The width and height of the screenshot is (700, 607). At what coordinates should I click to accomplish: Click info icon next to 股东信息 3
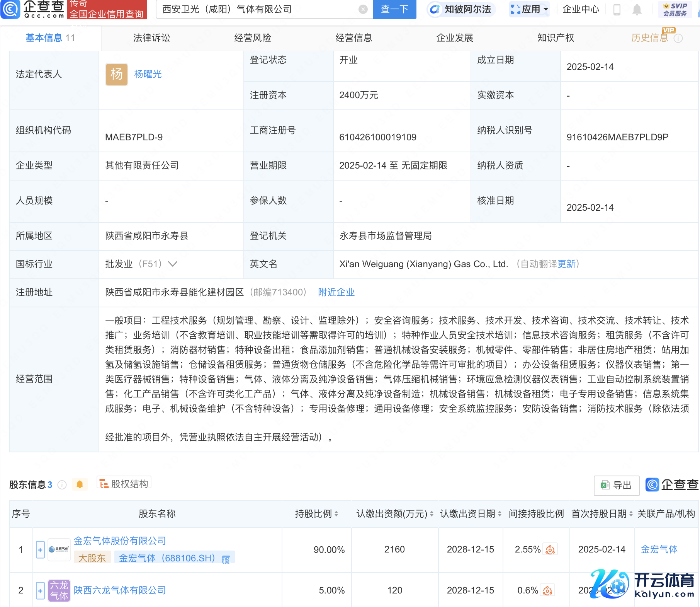click(62, 485)
